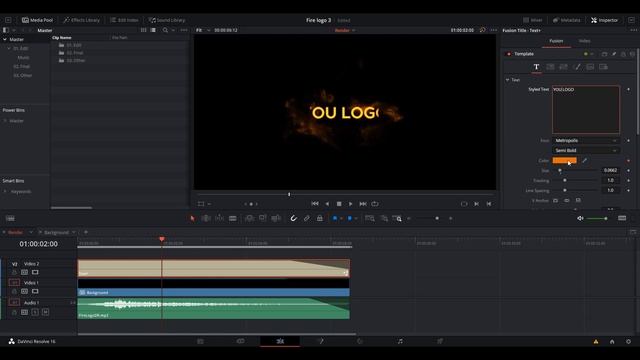Click the orange text Color swatch
The height and width of the screenshot is (360, 640).
click(564, 160)
